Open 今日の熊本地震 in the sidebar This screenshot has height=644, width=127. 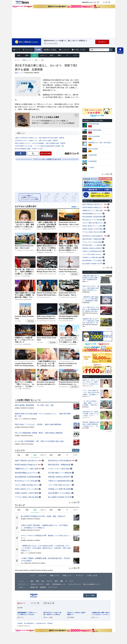[x=94, y=124]
